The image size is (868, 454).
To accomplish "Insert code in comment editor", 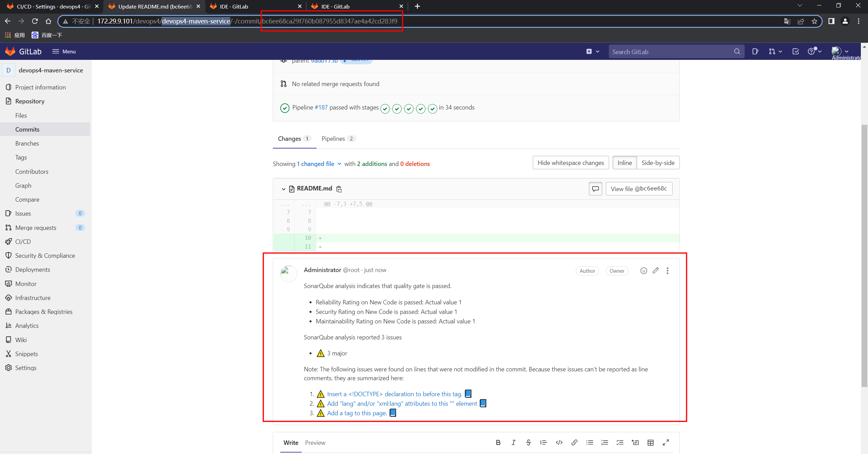I will tap(559, 442).
